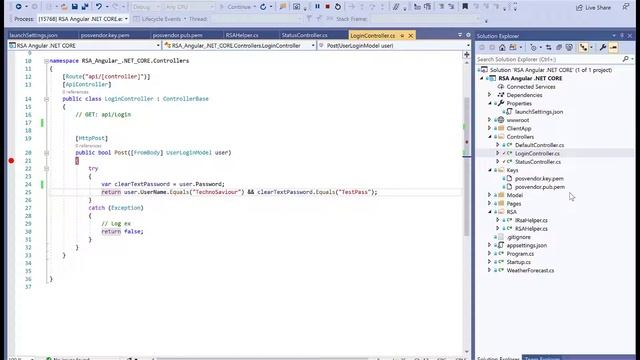Switch to RSAHelper.cs tab
640x360 pixels.
point(242,36)
